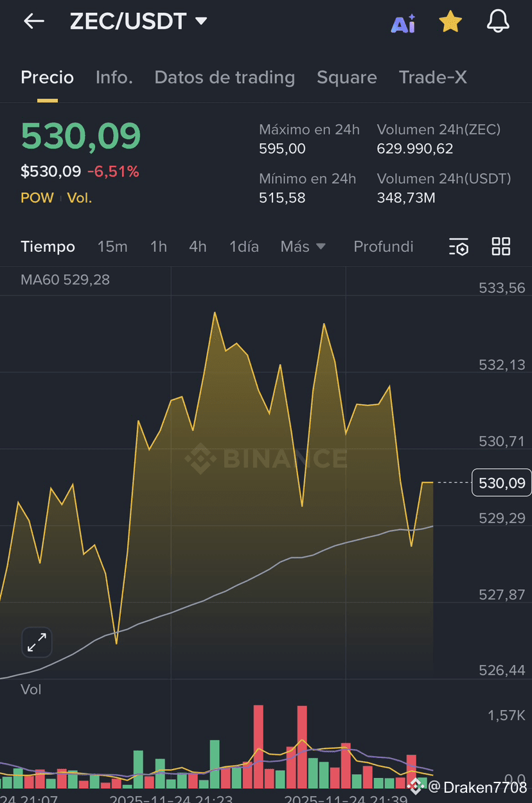The width and height of the screenshot is (532, 803).
Task: Open the Datos de trading tab
Action: (225, 78)
